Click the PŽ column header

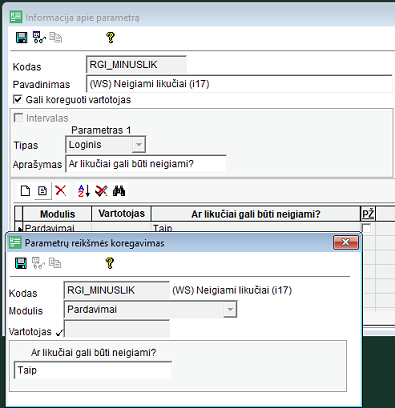(x=368, y=214)
